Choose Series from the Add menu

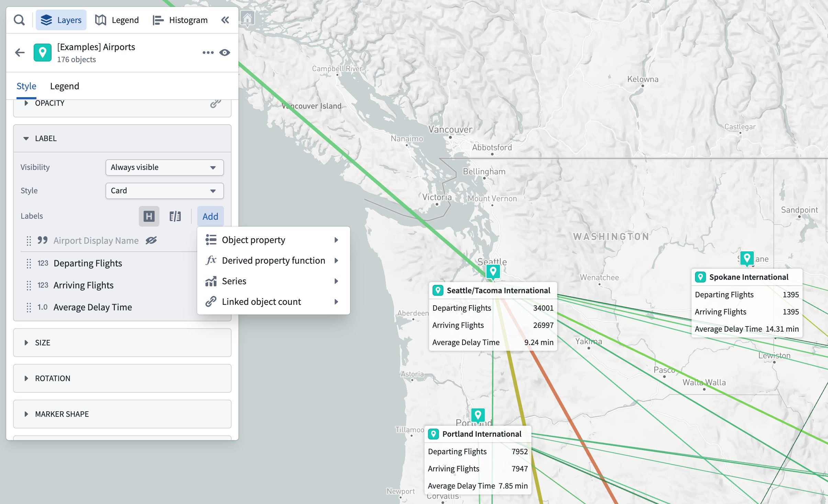click(273, 281)
